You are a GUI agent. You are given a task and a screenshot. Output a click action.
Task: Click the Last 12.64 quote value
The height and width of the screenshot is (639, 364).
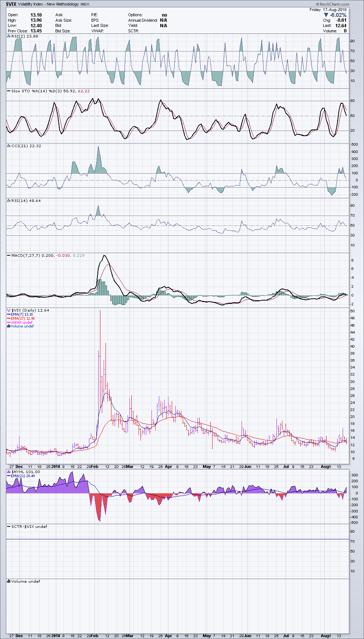pyautogui.click(x=340, y=26)
